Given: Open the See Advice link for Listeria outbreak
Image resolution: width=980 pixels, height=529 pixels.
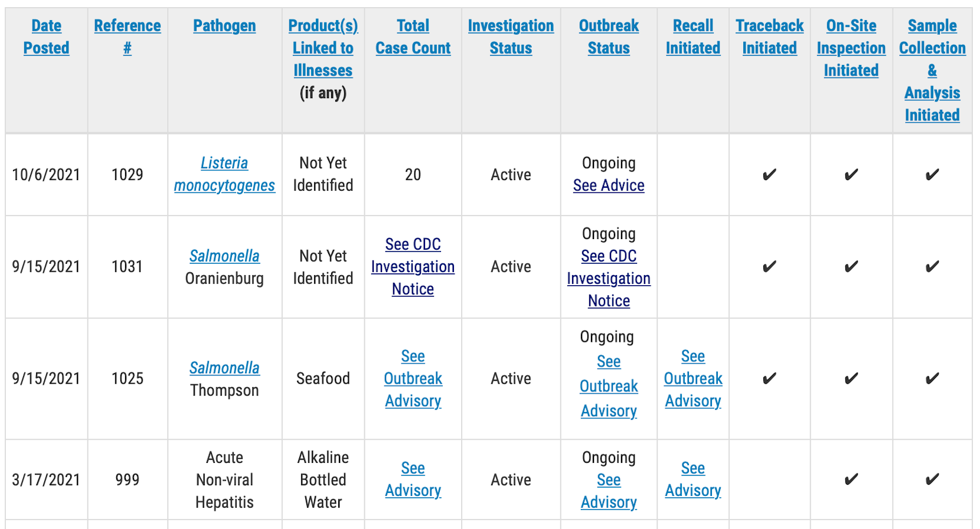Looking at the screenshot, I should click(609, 185).
